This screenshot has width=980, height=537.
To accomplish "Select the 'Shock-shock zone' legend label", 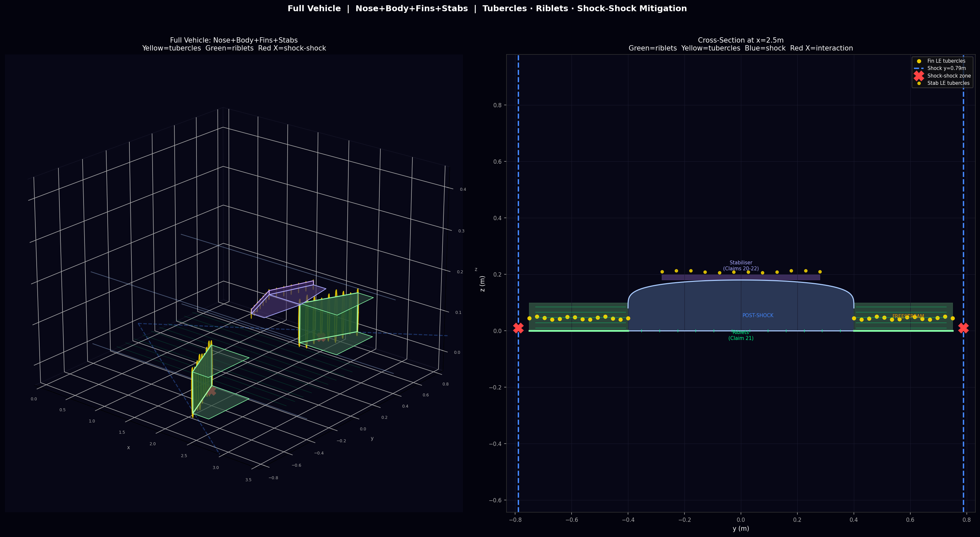I will pyautogui.click(x=949, y=76).
